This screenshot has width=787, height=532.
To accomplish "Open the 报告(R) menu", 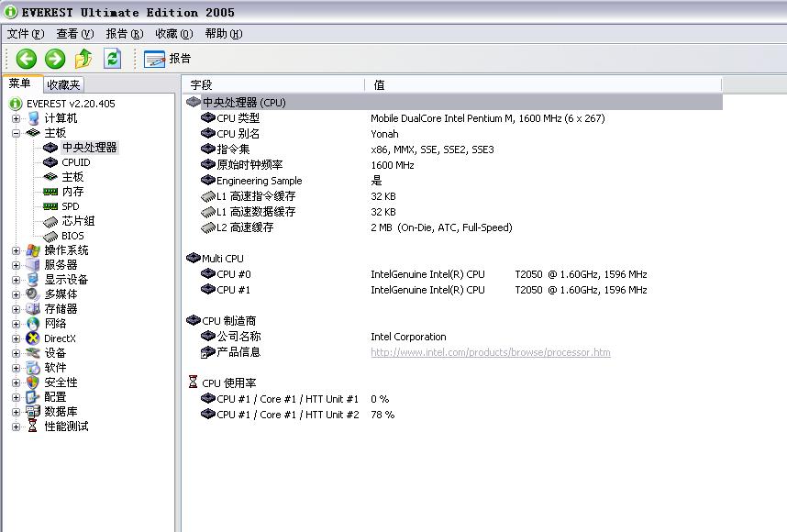I will click(125, 34).
